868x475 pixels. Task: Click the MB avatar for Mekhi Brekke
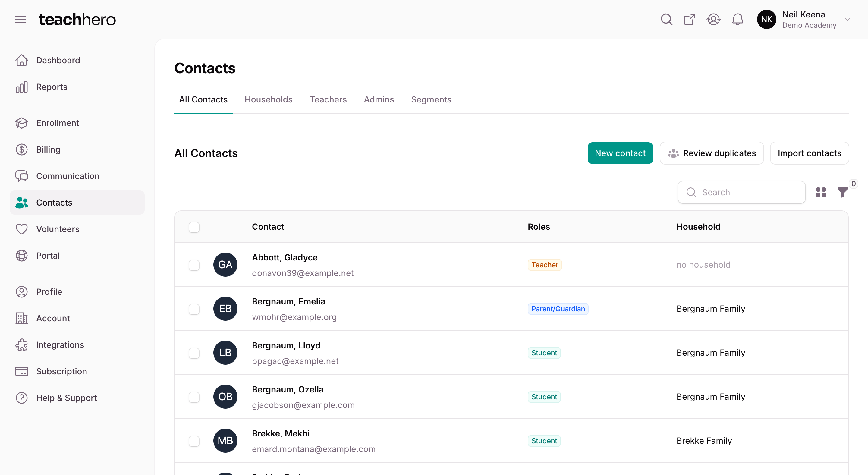(225, 441)
